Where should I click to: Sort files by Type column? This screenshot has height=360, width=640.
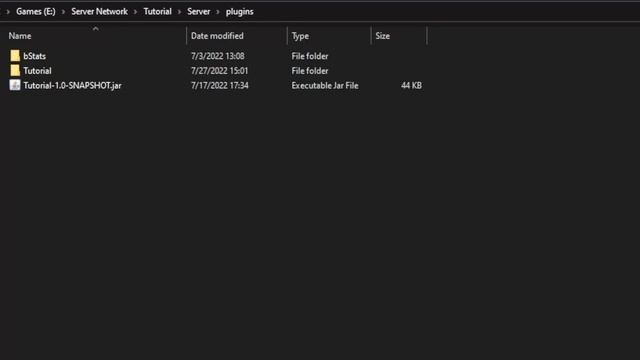pos(300,36)
